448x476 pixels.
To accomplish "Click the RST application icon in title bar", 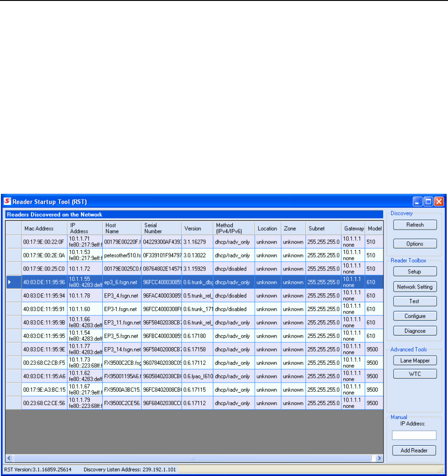I will 7,201.
